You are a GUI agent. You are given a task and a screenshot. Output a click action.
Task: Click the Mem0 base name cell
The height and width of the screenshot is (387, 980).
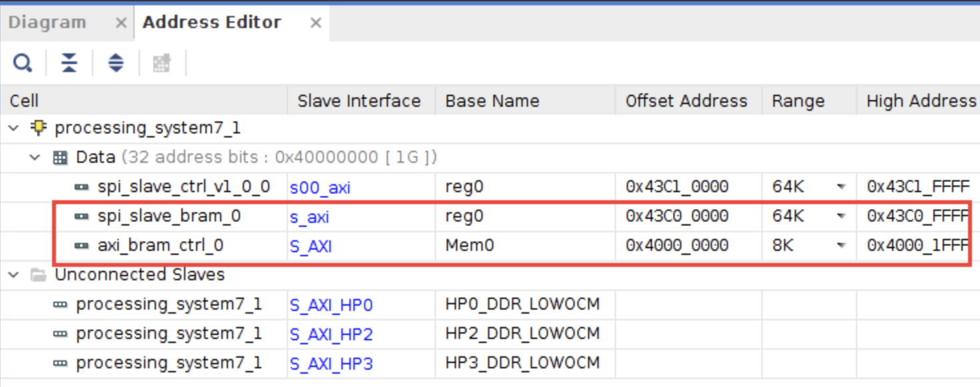(x=470, y=246)
